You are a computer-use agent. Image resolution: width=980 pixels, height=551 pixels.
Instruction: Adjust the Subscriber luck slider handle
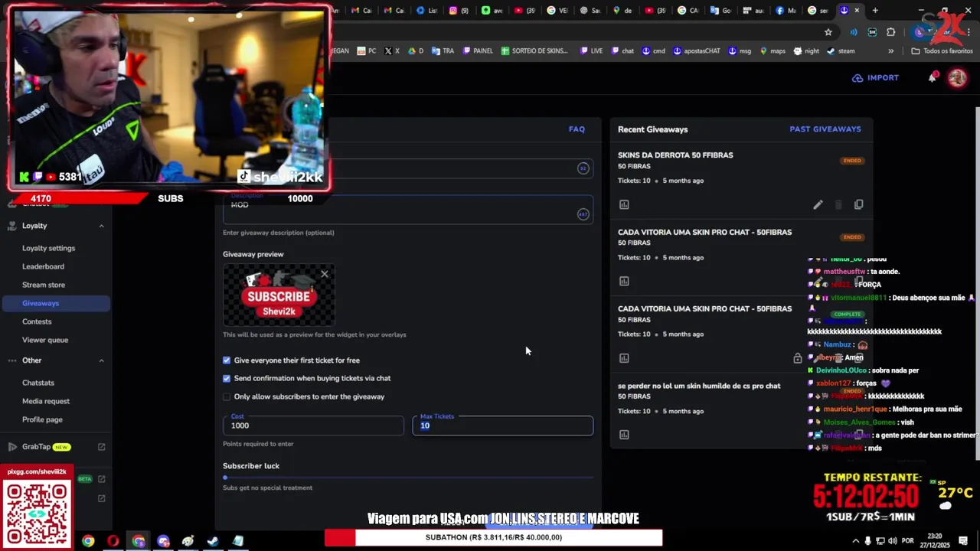225,478
